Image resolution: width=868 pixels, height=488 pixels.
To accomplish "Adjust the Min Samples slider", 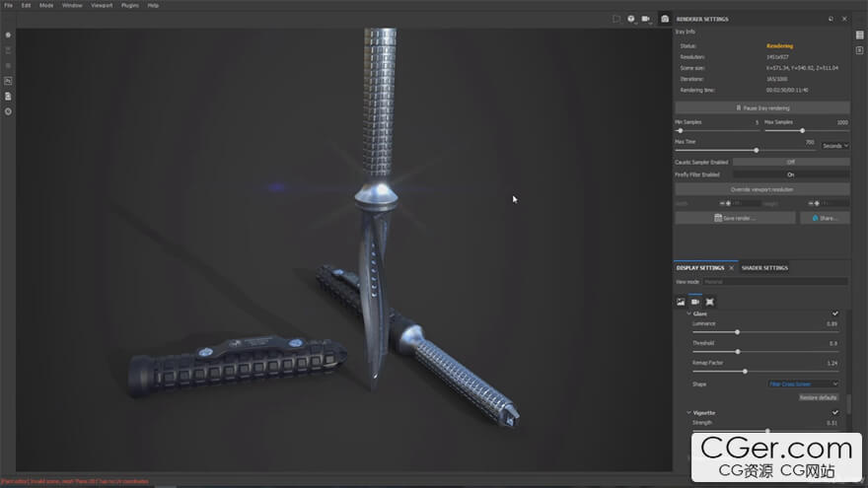I will point(681,131).
